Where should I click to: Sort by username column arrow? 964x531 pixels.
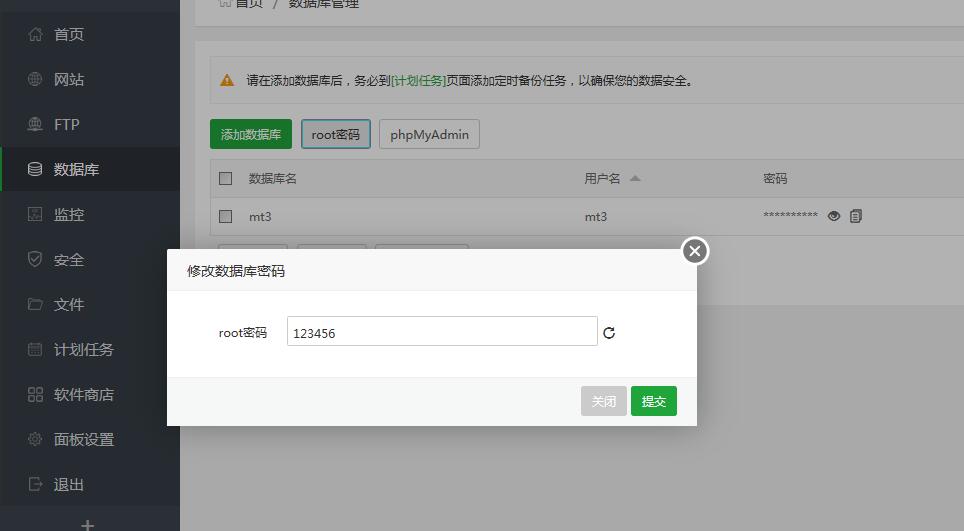pyautogui.click(x=635, y=179)
